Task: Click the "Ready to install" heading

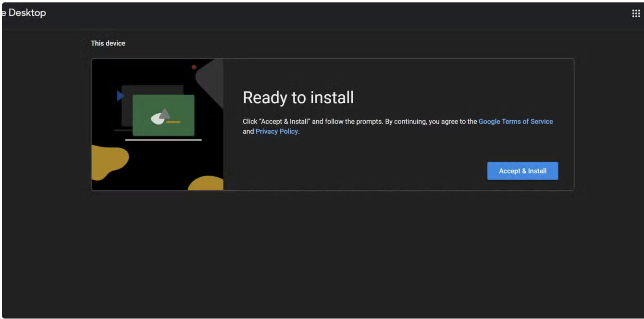Action: pos(298,98)
